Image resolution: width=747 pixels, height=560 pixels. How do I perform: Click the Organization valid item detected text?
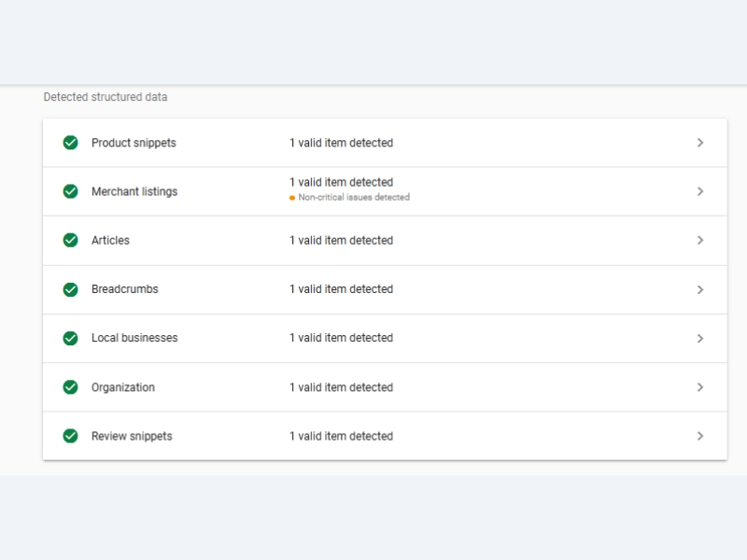pos(341,387)
